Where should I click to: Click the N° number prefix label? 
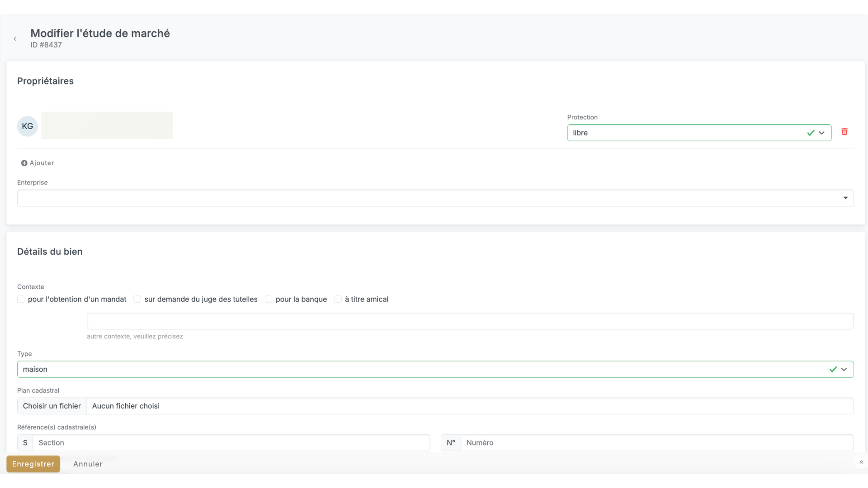[451, 443]
